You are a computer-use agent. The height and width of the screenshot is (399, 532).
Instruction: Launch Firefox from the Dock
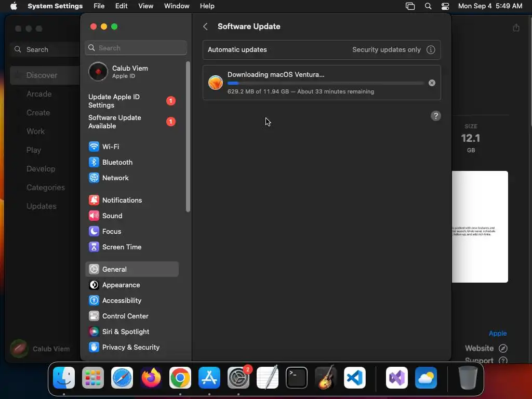coord(151,378)
